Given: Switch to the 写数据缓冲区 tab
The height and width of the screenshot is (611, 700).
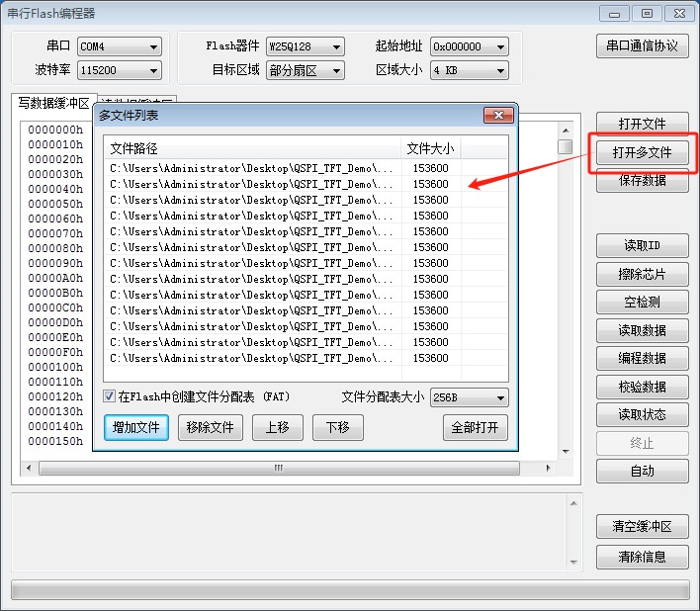Looking at the screenshot, I should pyautogui.click(x=54, y=103).
